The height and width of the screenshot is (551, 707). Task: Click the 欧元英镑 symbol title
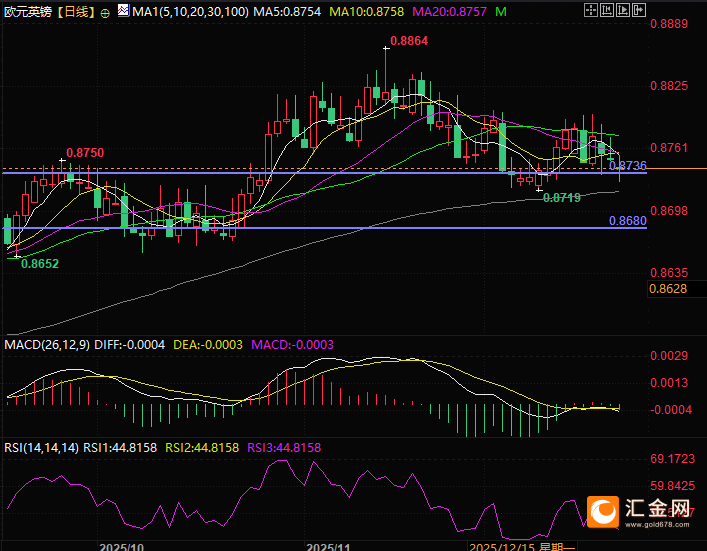[28, 12]
